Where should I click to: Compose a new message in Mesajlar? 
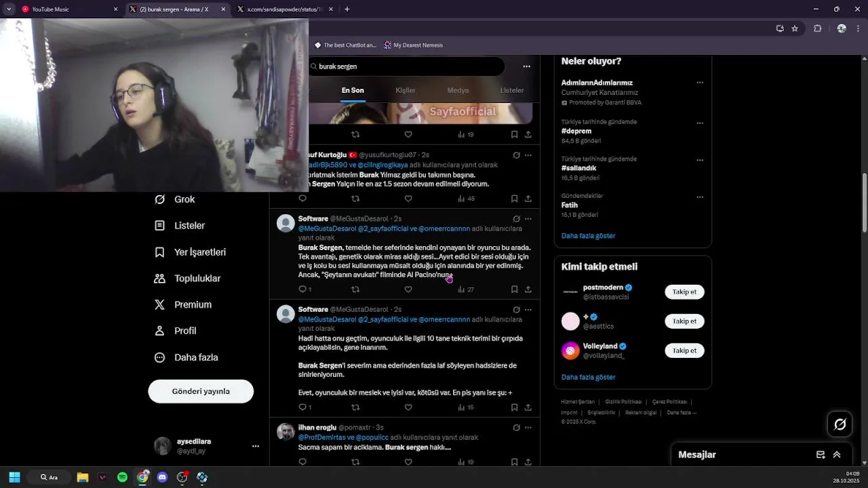pos(821,455)
